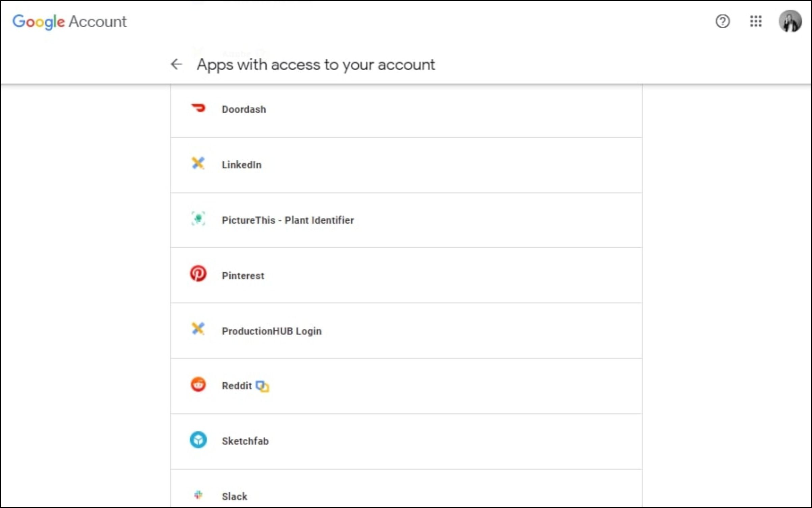
Task: Click the profile avatar picture
Action: (x=790, y=22)
